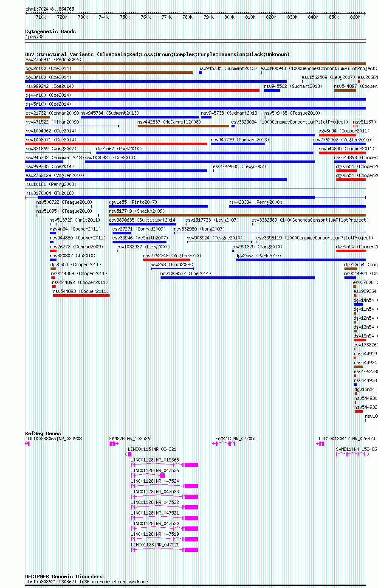Open variant esv3890635 (Suktitipat2014) label

click(143, 220)
